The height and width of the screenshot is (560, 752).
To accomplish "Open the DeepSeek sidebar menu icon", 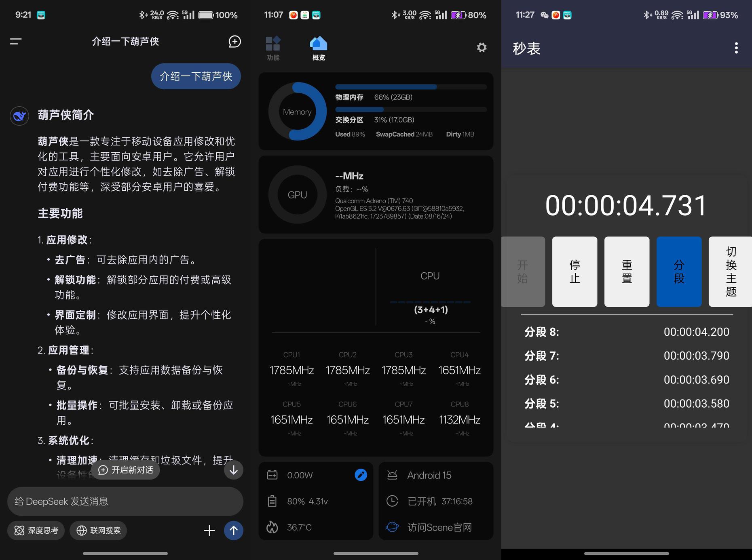I will pyautogui.click(x=16, y=41).
